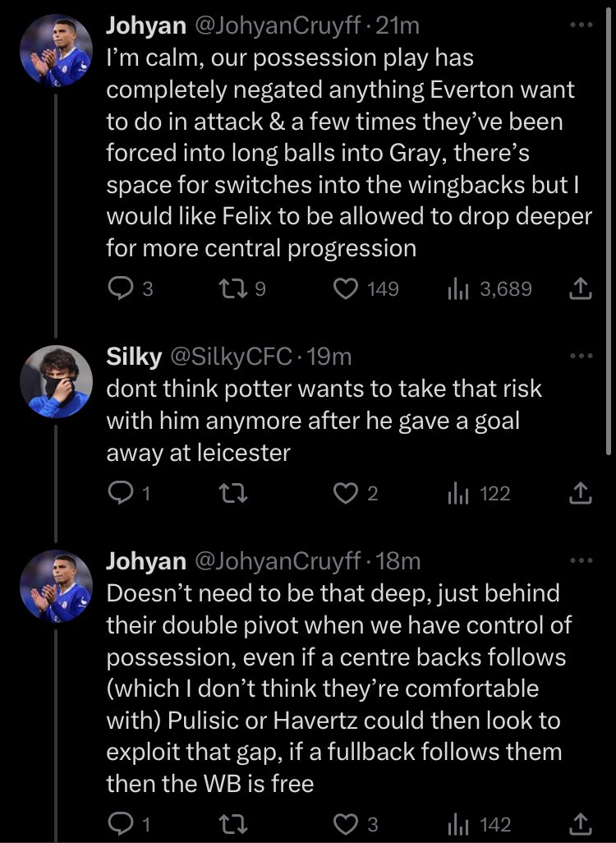
Task: Reply to Silky's tweet about Potter
Action: (x=121, y=493)
